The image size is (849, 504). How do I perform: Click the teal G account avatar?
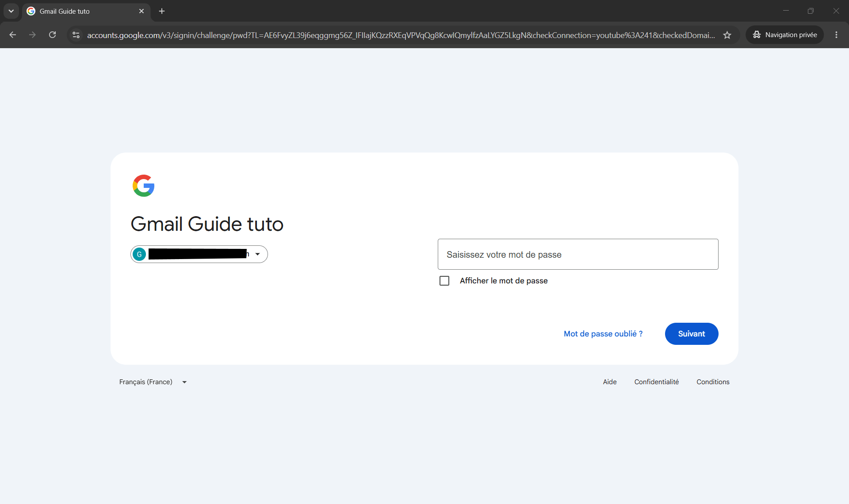[139, 254]
